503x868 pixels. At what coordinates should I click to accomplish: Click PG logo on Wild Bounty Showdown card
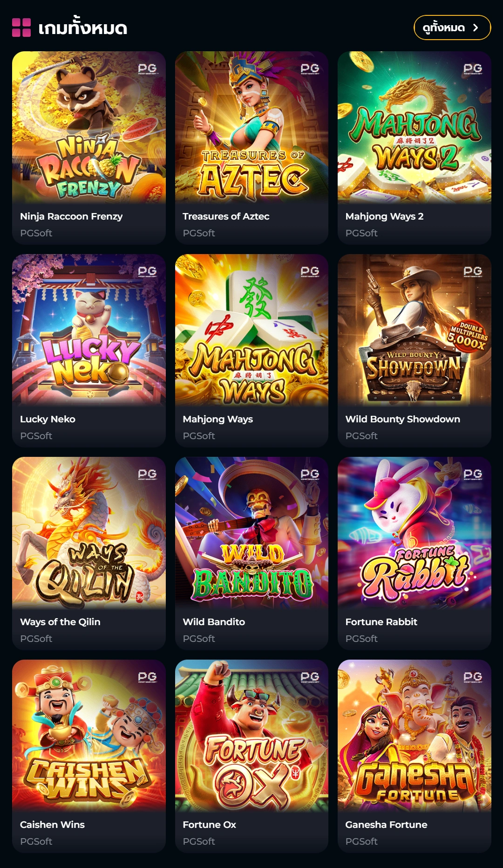(473, 272)
